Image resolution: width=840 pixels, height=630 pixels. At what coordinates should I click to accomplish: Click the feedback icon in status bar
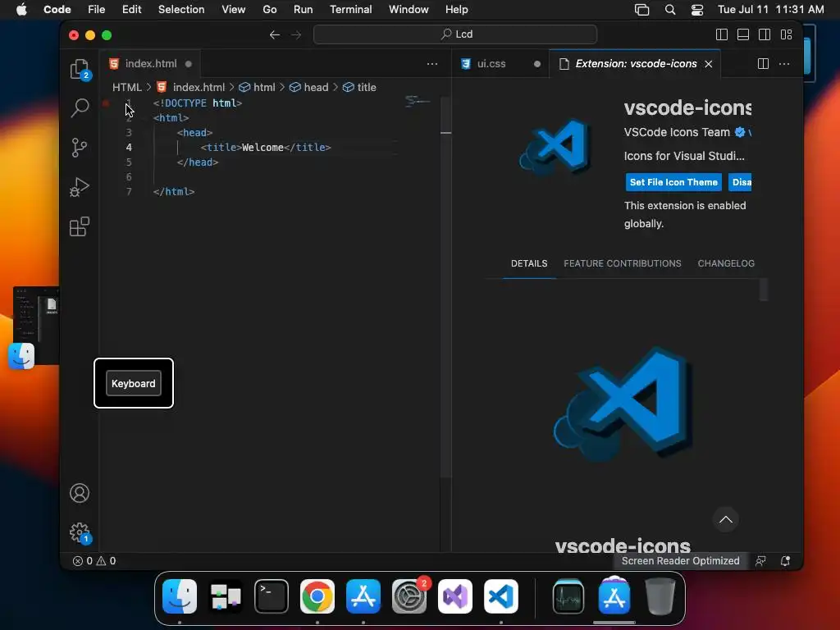(x=760, y=561)
